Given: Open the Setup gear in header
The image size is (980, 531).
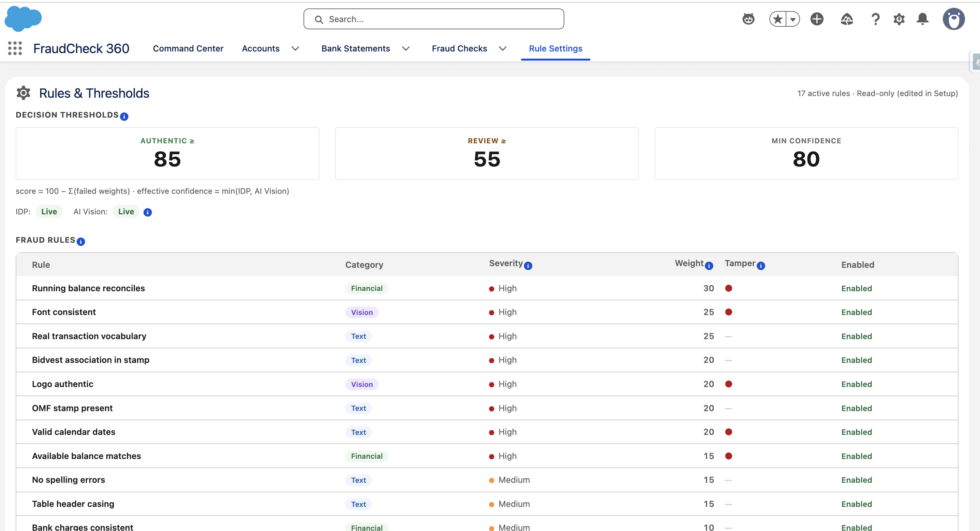Looking at the screenshot, I should pyautogui.click(x=899, y=19).
